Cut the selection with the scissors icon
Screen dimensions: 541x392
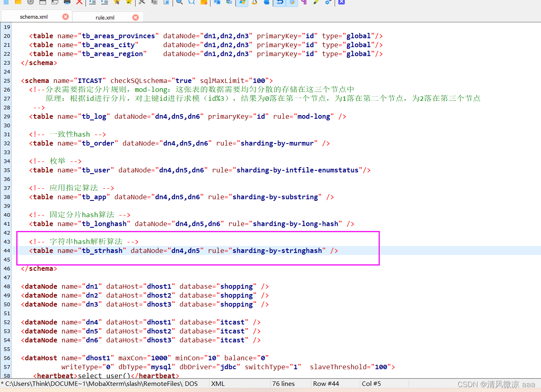tap(142, 2)
